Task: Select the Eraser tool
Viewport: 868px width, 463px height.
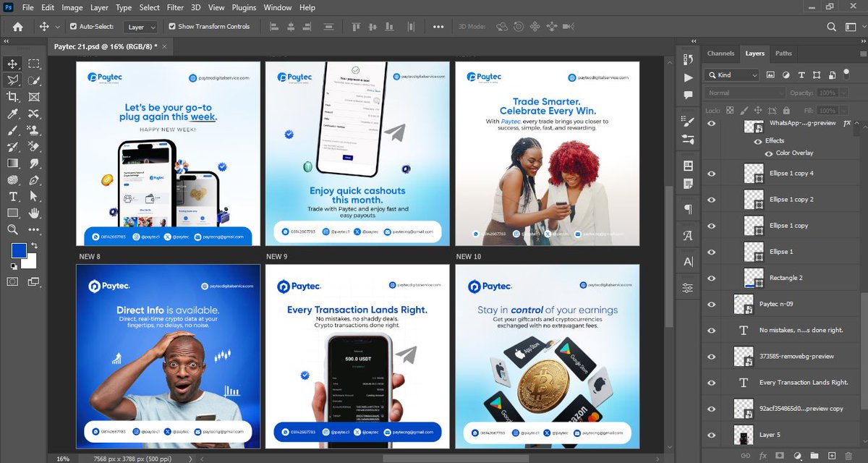Action: [34, 147]
